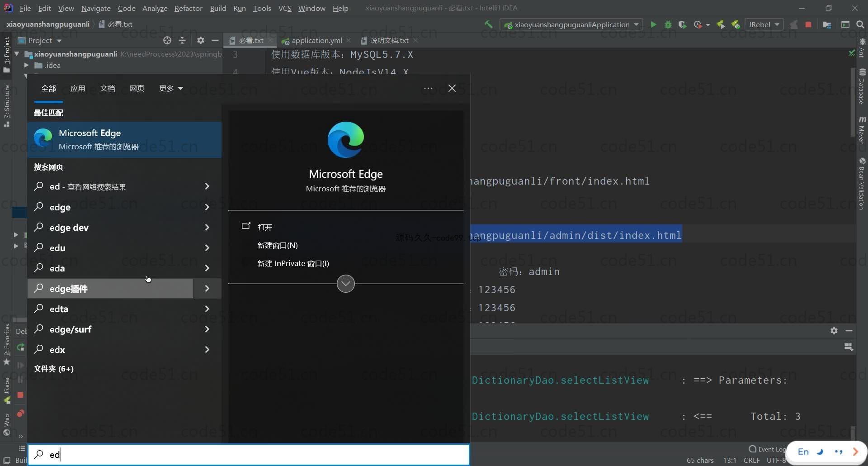Open the Event Log in status bar

[x=767, y=449]
